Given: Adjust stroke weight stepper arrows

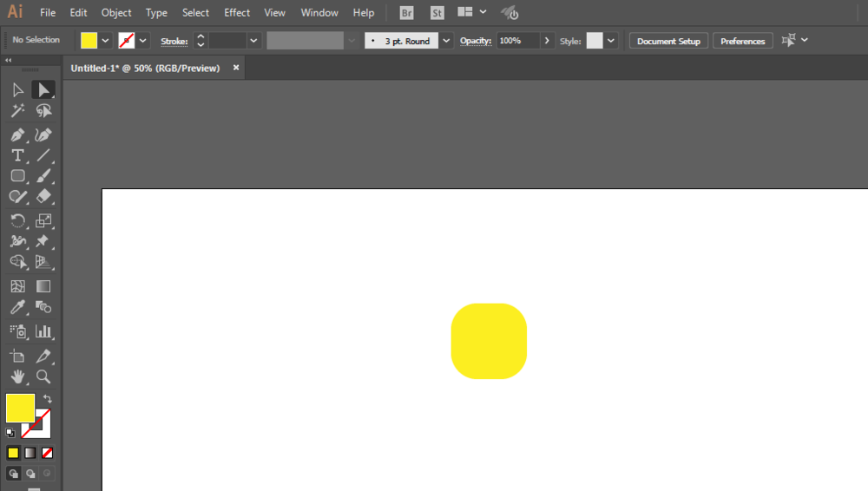Looking at the screenshot, I should click(201, 41).
